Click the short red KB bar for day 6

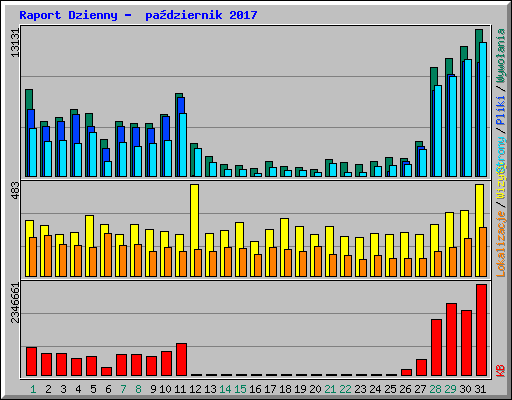click(106, 372)
